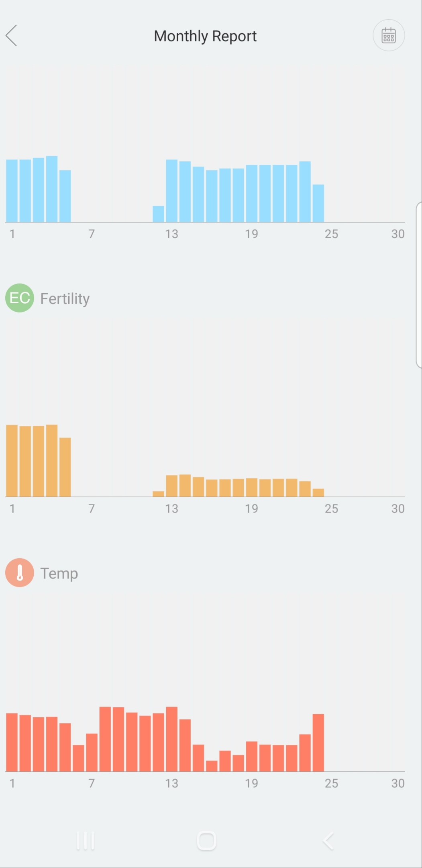Tap the back arrow in the header
This screenshot has height=868, width=422.
[x=12, y=36]
